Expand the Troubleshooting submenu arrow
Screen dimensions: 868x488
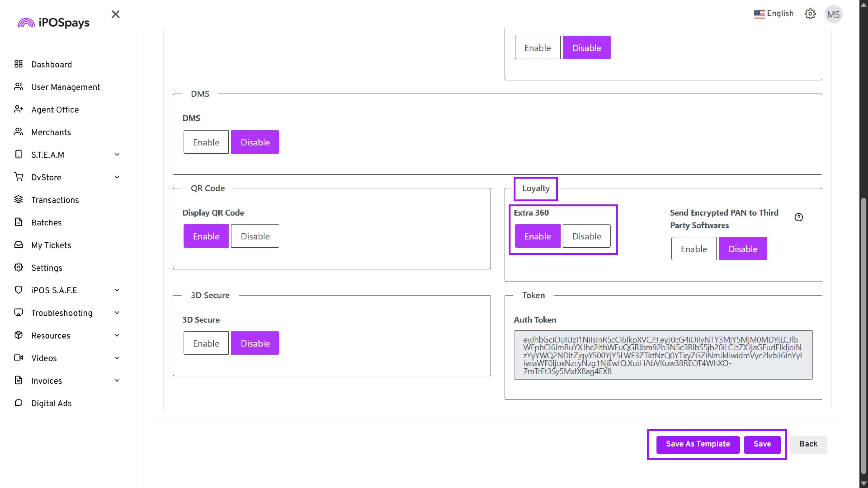point(117,312)
